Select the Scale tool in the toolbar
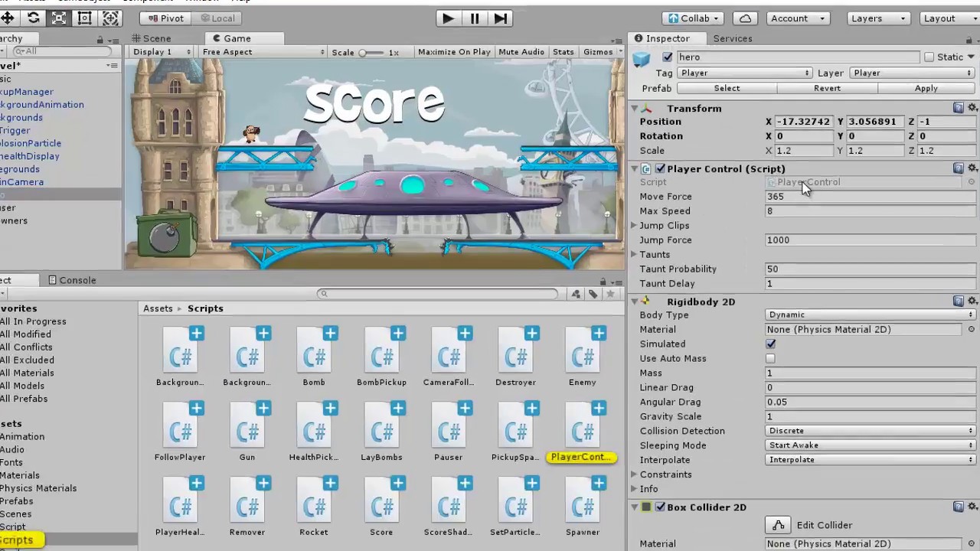 click(x=59, y=18)
